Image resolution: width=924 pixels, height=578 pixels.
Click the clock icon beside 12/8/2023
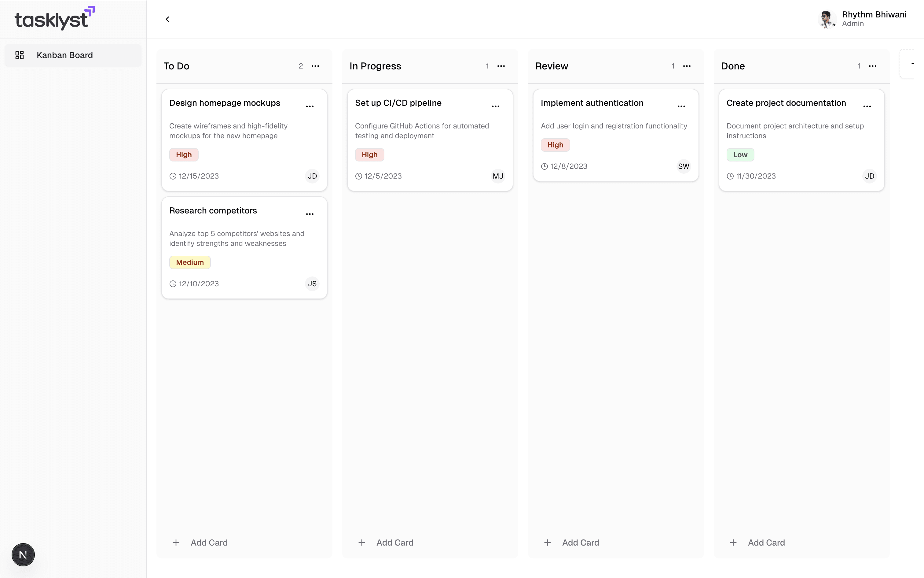[544, 166]
